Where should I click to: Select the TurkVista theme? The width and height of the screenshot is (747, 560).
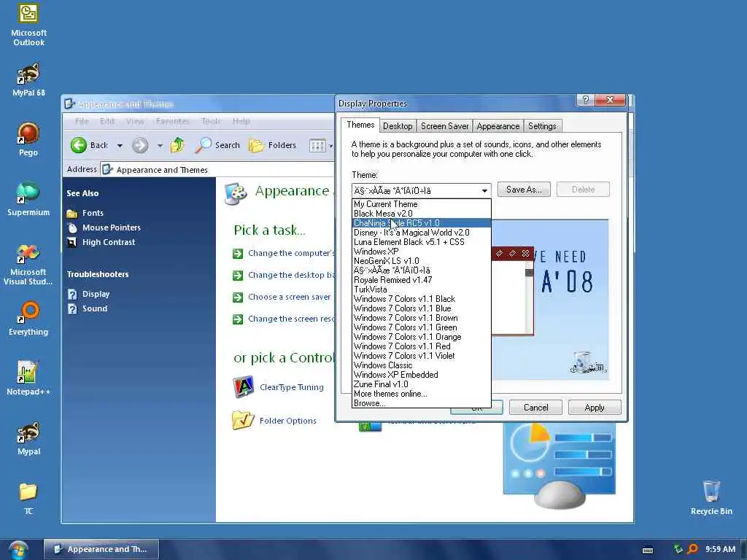(421, 289)
